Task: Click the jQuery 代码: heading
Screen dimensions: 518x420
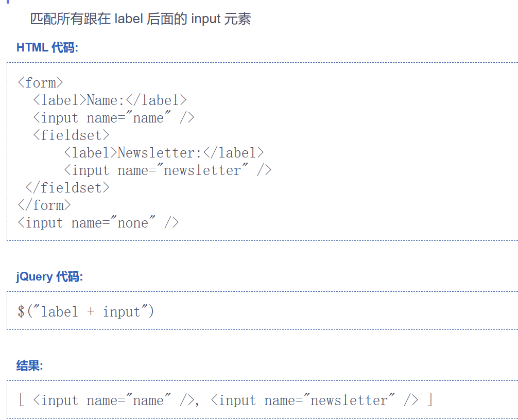Action: point(49,277)
